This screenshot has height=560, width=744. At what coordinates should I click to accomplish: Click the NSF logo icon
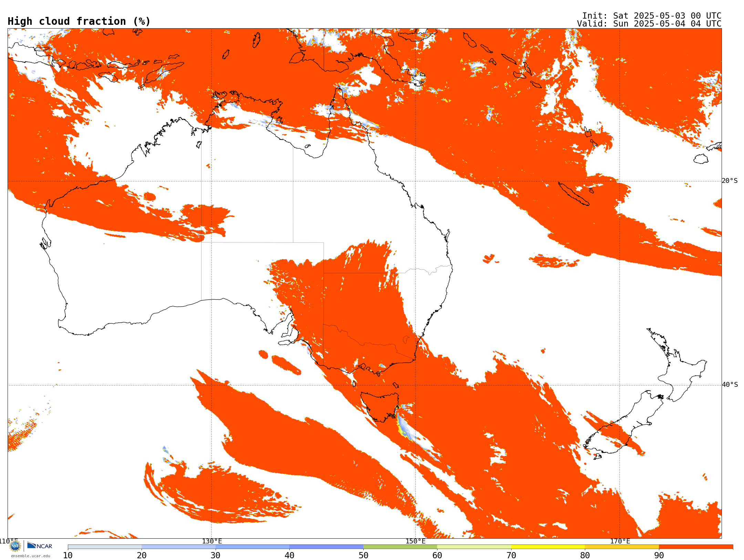tap(15, 546)
